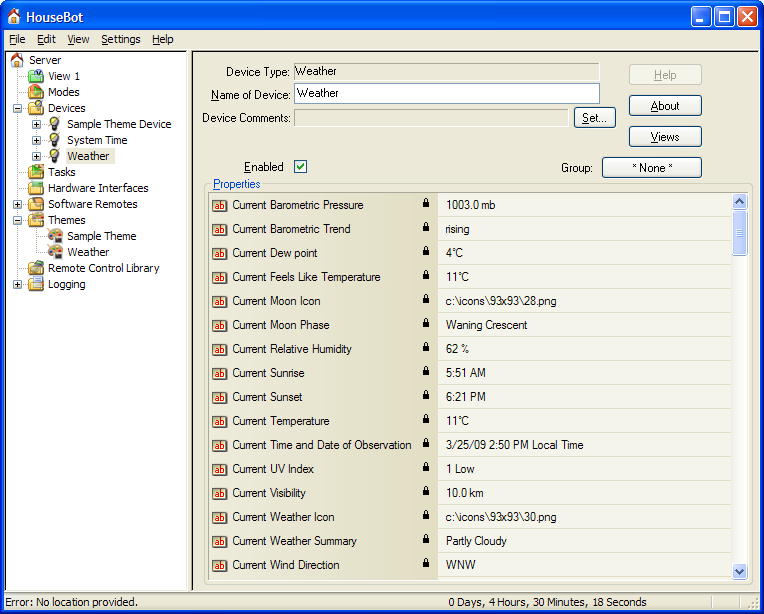The width and height of the screenshot is (764, 614).
Task: Select the Hardware Interfaces tree item
Action: (x=98, y=188)
